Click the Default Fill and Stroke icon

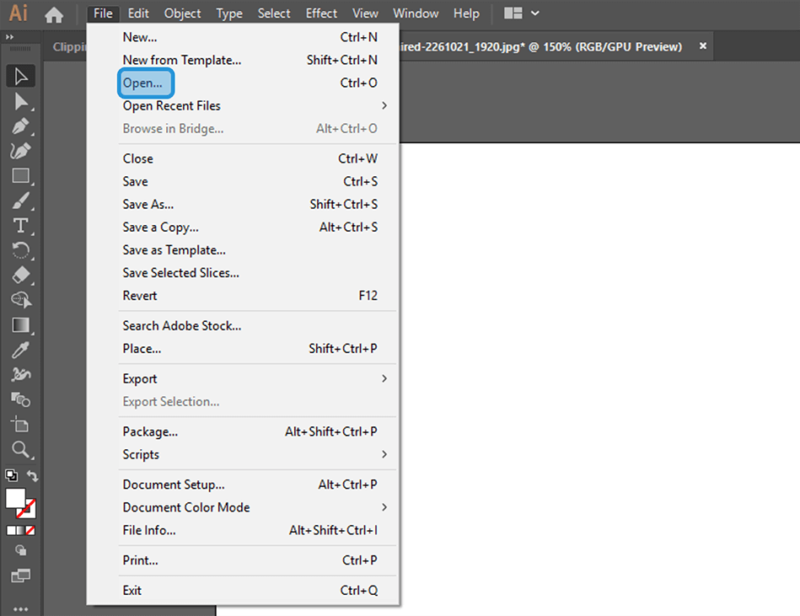(11, 476)
